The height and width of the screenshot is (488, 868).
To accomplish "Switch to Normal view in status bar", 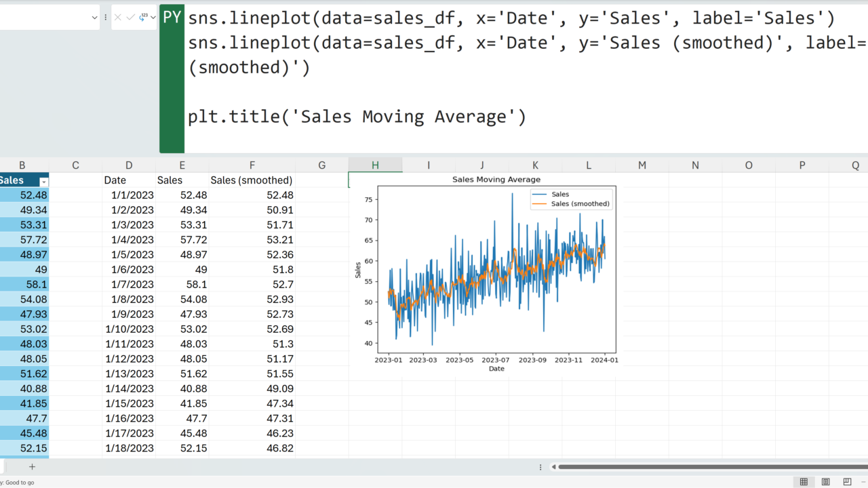I will point(804,482).
